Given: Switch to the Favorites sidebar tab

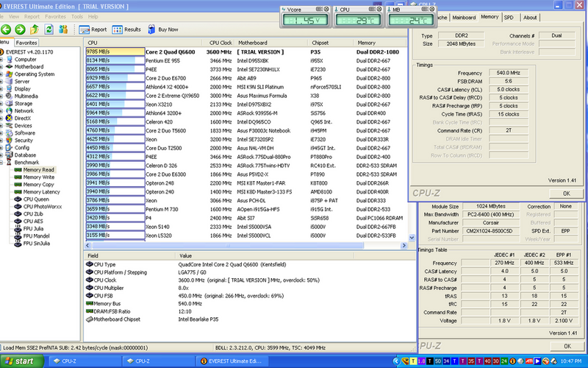Looking at the screenshot, I should (26, 43).
